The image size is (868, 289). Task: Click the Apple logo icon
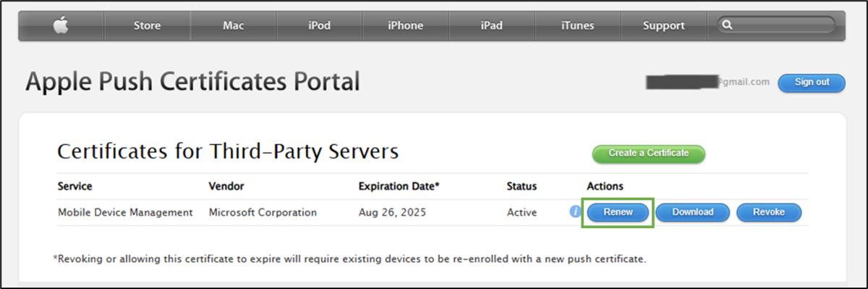click(61, 25)
